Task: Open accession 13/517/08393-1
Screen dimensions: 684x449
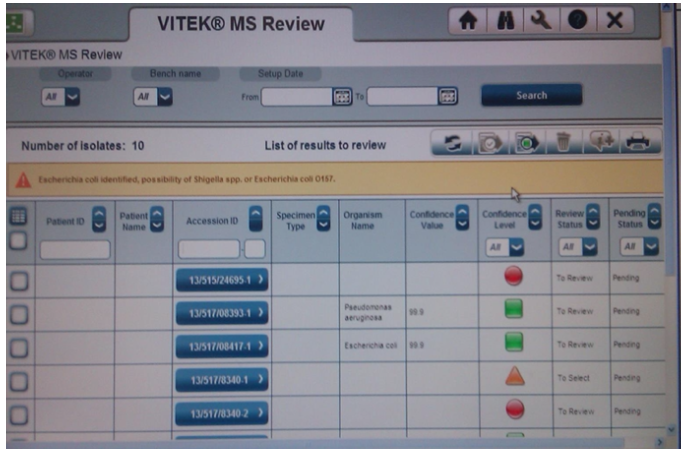Action: point(222,313)
